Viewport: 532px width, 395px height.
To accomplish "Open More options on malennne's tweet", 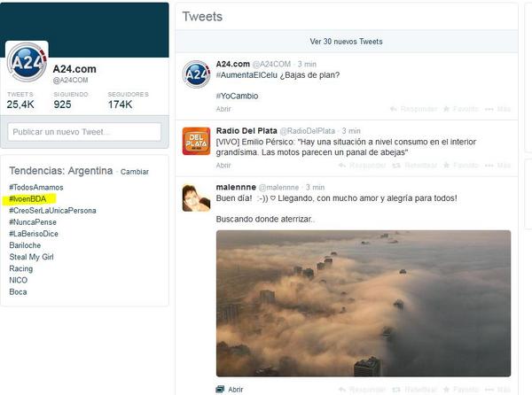I will pos(497,389).
